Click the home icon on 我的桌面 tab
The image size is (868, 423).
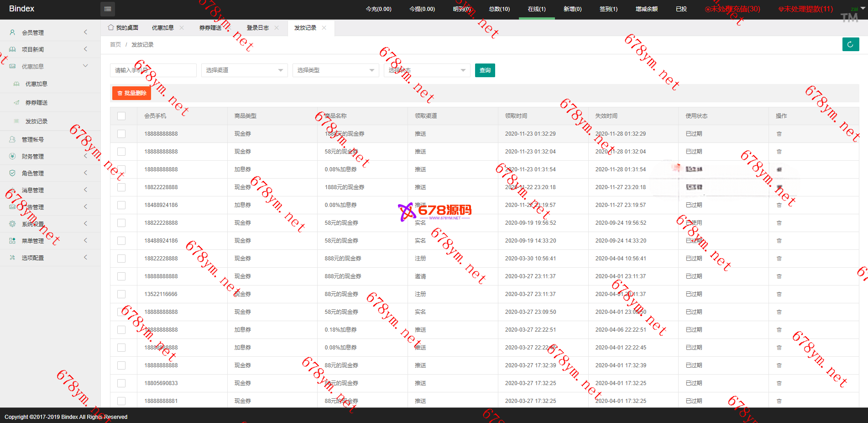[111, 27]
